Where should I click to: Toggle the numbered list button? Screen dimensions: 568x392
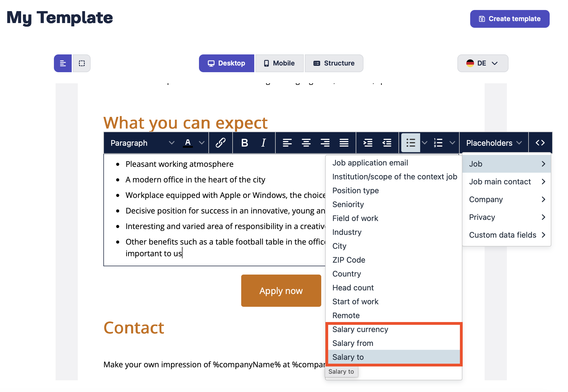pos(438,143)
